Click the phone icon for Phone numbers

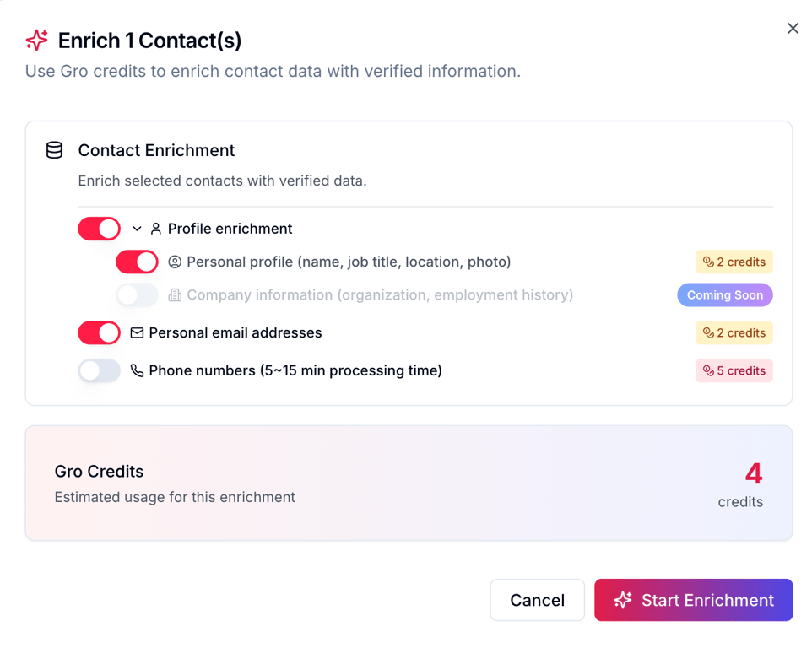tap(137, 370)
